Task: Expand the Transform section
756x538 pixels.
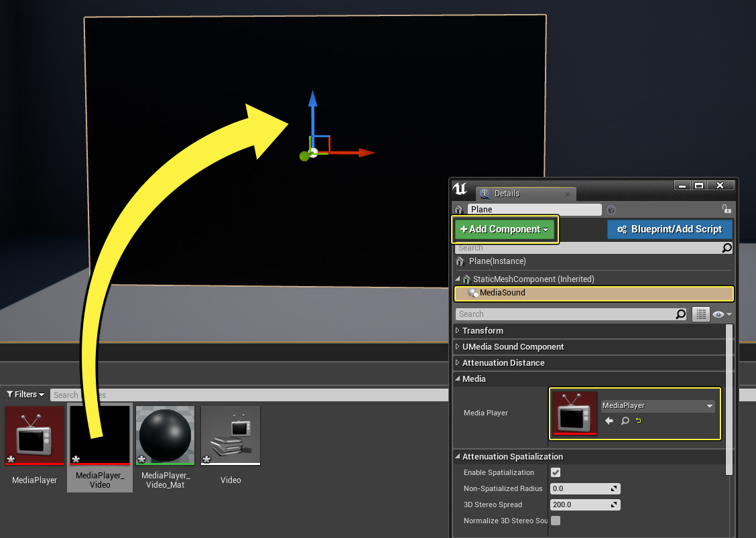Action: click(485, 330)
